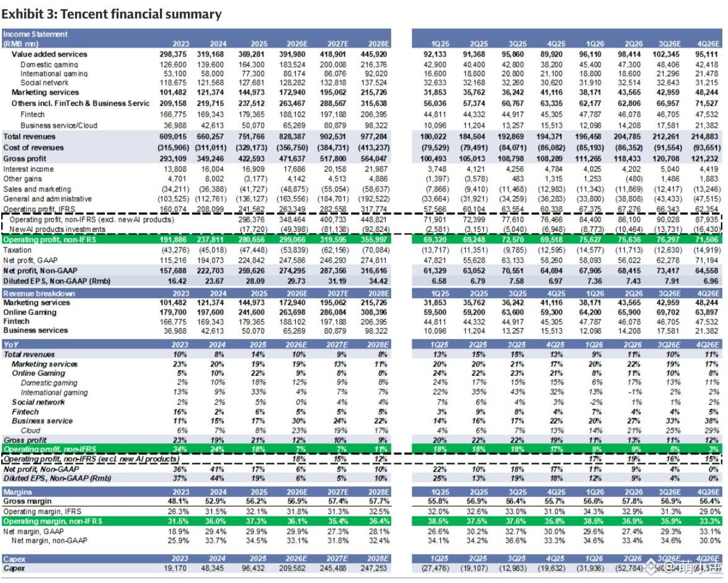Select Total revenues 2025 value "751,766"

tap(254, 136)
